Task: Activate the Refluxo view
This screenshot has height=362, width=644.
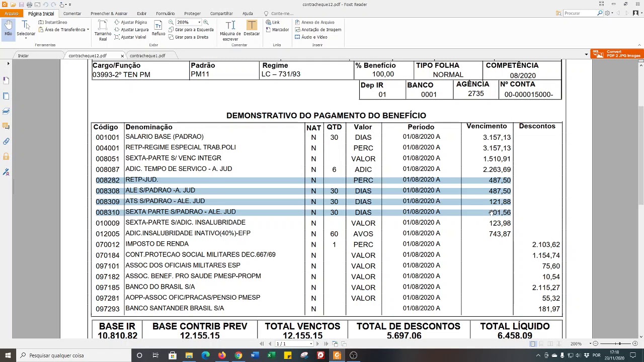Action: click(158, 28)
